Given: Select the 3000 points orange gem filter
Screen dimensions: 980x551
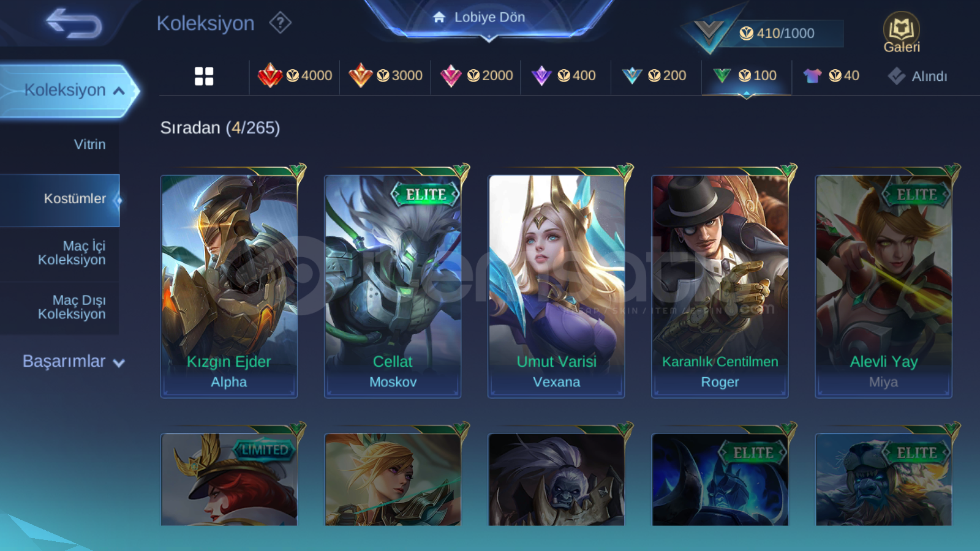Looking at the screenshot, I should (x=386, y=76).
